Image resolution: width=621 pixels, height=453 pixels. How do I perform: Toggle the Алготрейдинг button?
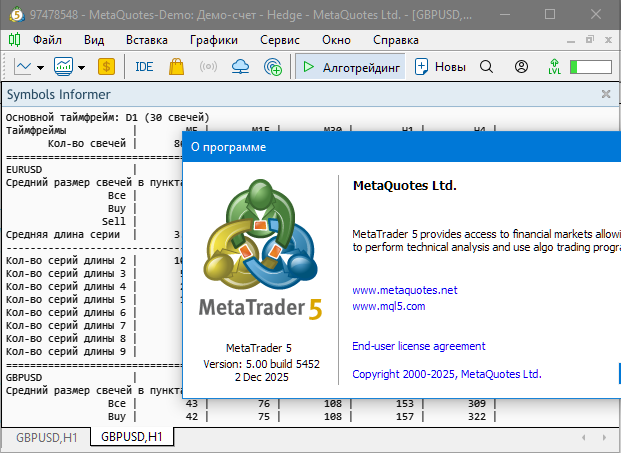pyautogui.click(x=350, y=67)
